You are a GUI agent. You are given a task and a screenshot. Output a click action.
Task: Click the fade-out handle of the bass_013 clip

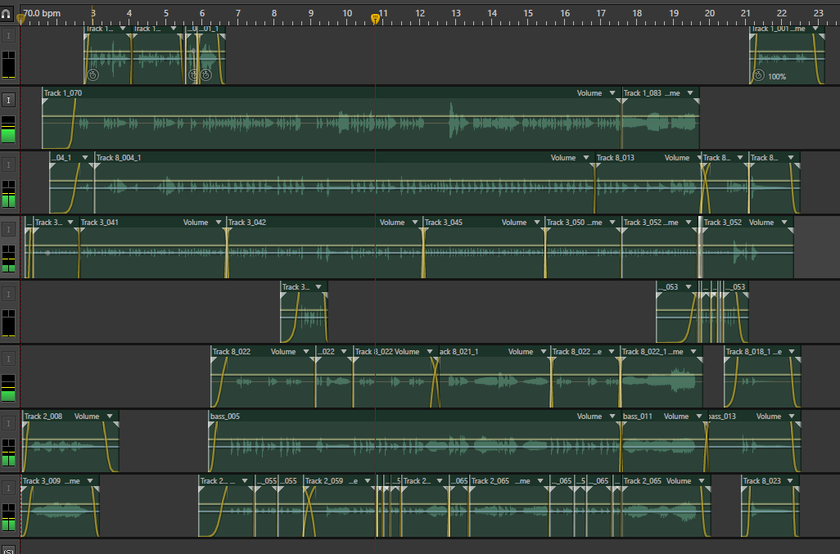(x=798, y=424)
